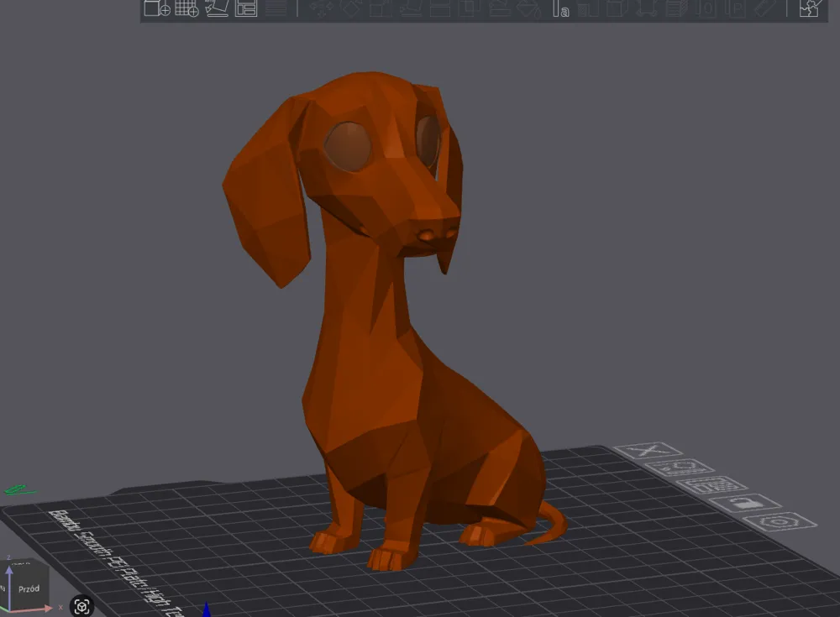Activate the Seam painting tool
The image size is (840, 617).
click(528, 10)
